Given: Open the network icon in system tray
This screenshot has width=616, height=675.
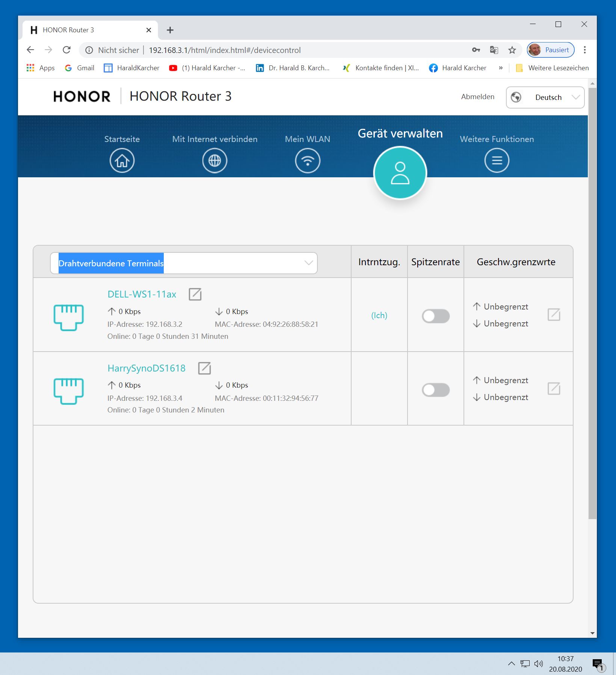Looking at the screenshot, I should pos(525,664).
